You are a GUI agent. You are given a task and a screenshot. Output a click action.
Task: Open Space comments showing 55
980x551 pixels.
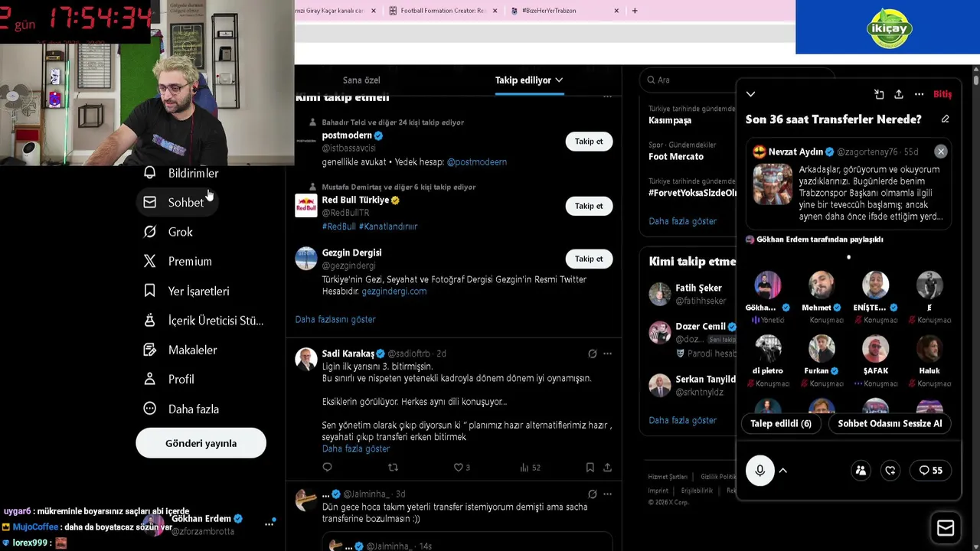(930, 471)
